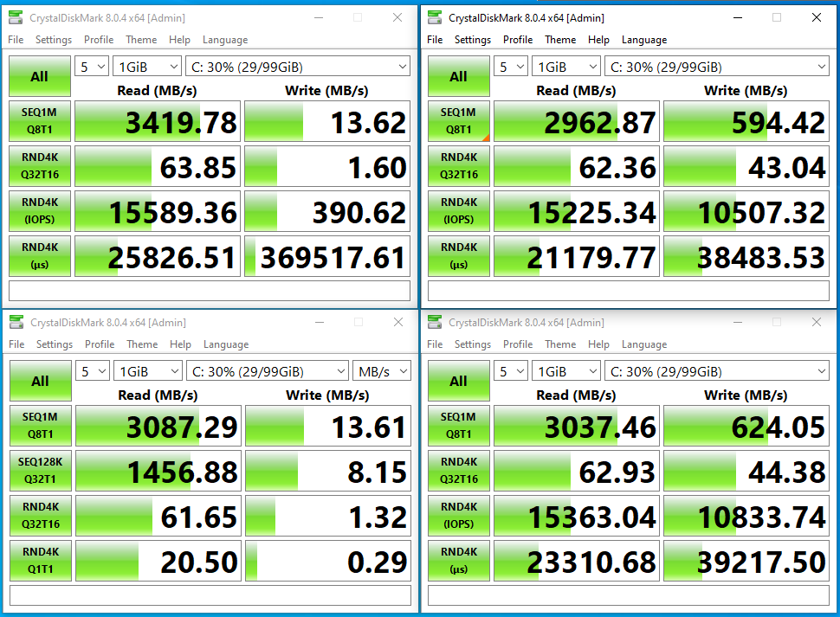Select write result 39217.50

pos(746,561)
